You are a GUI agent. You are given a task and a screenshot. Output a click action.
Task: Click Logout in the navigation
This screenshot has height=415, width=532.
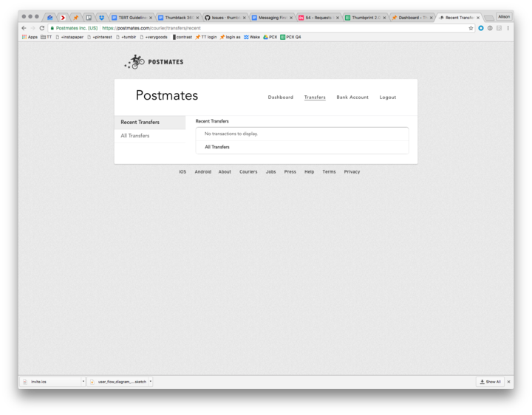388,97
